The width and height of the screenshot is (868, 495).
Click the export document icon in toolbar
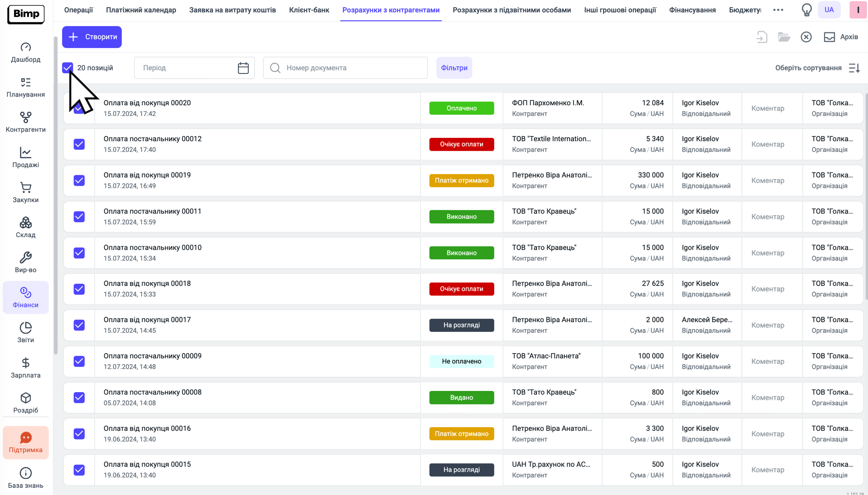(x=762, y=37)
